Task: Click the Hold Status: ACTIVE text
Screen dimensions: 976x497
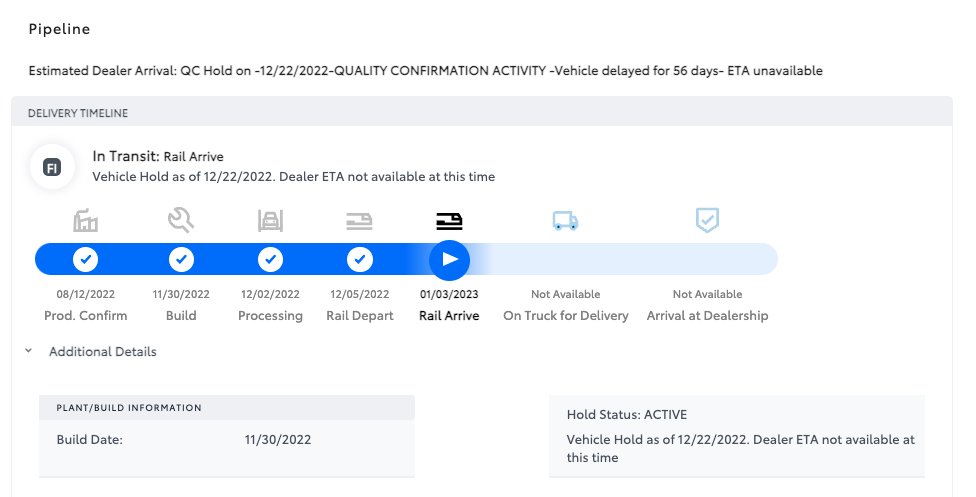Action: [x=627, y=415]
